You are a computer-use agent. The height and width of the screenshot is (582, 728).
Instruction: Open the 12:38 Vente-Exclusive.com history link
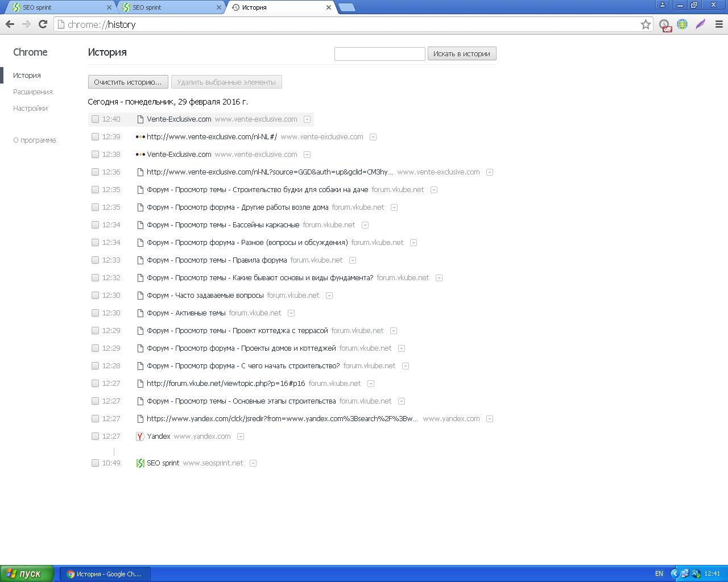tap(179, 155)
